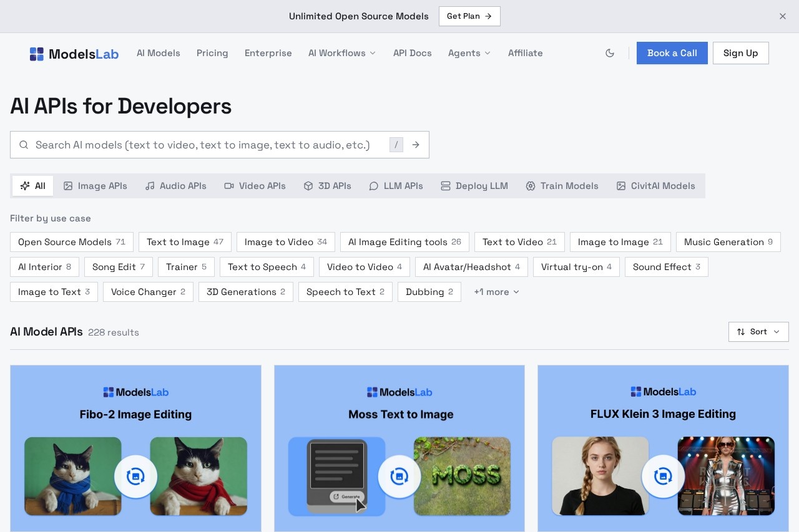Filter by Dubbing

(x=429, y=292)
